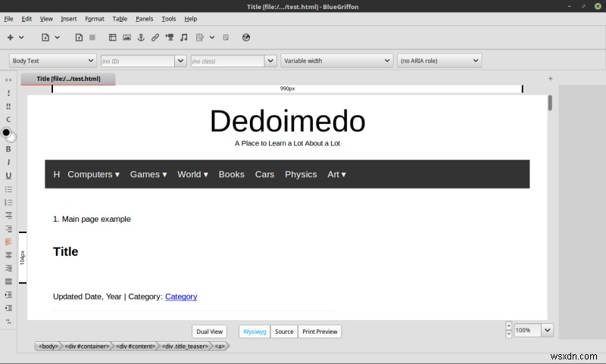Open the Body Text paragraph format dropdown

tap(52, 61)
